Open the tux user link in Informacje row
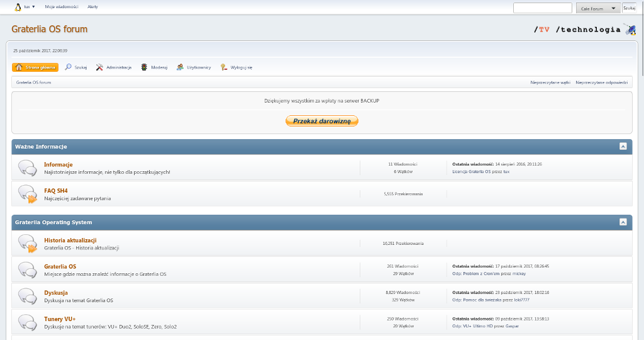The height and width of the screenshot is (340, 644). click(506, 172)
